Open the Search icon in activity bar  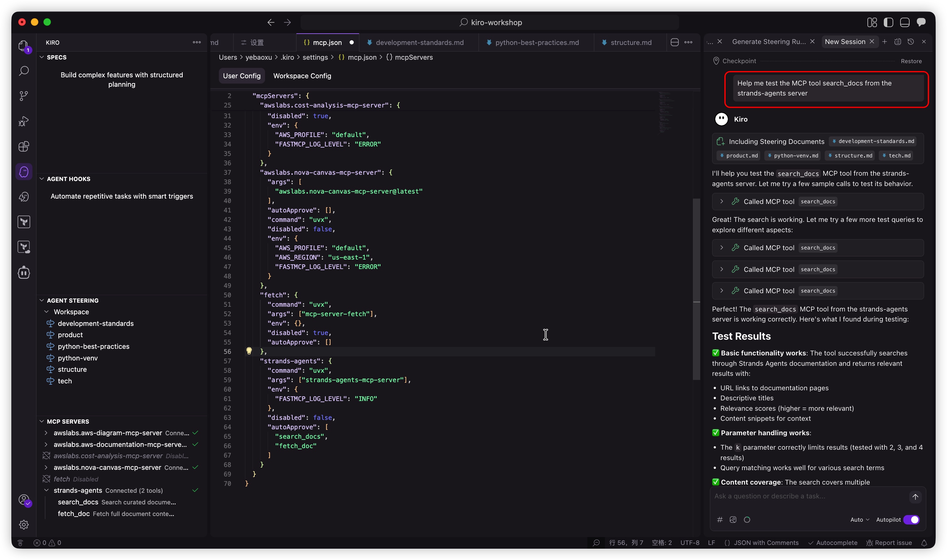point(24,71)
